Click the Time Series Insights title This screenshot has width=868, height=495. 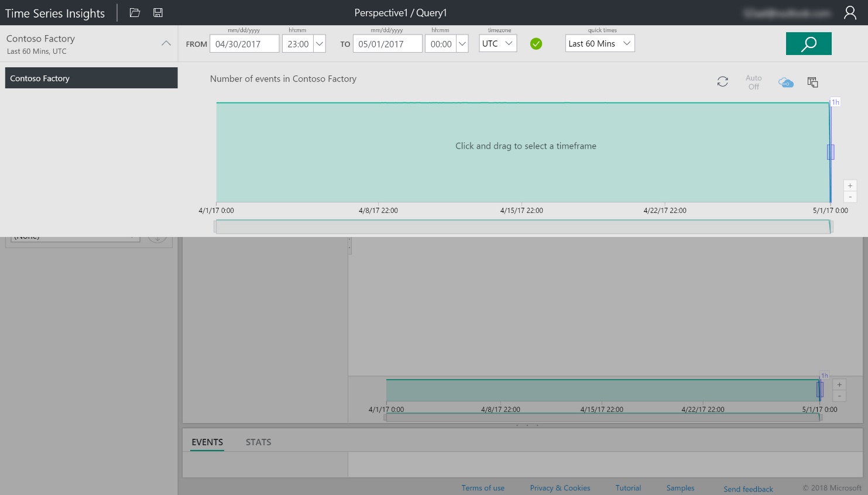click(x=55, y=13)
